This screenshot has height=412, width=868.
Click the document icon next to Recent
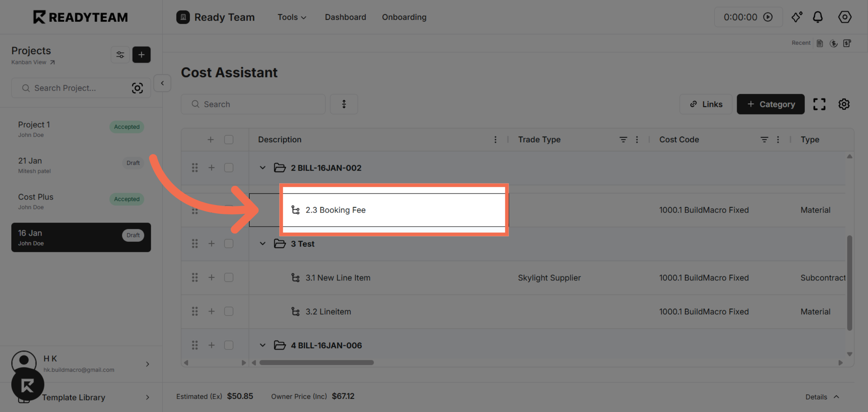click(820, 43)
